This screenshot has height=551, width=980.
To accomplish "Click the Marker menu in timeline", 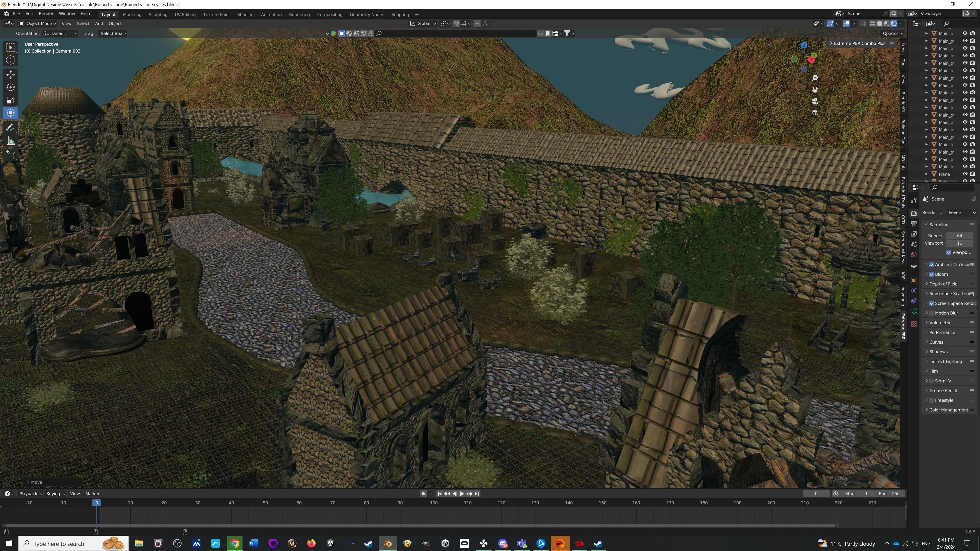I will tap(92, 494).
